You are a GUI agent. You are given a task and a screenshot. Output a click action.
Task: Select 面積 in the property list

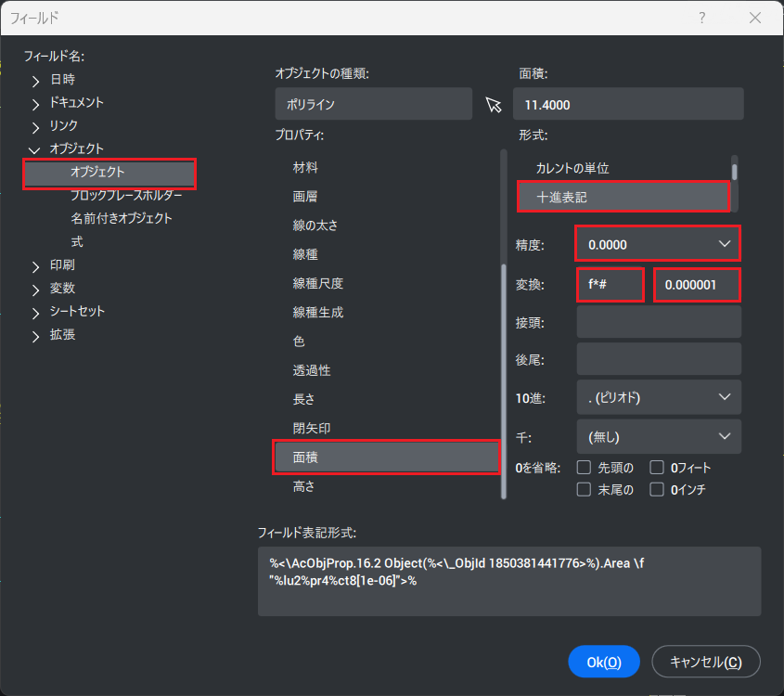pos(386,458)
